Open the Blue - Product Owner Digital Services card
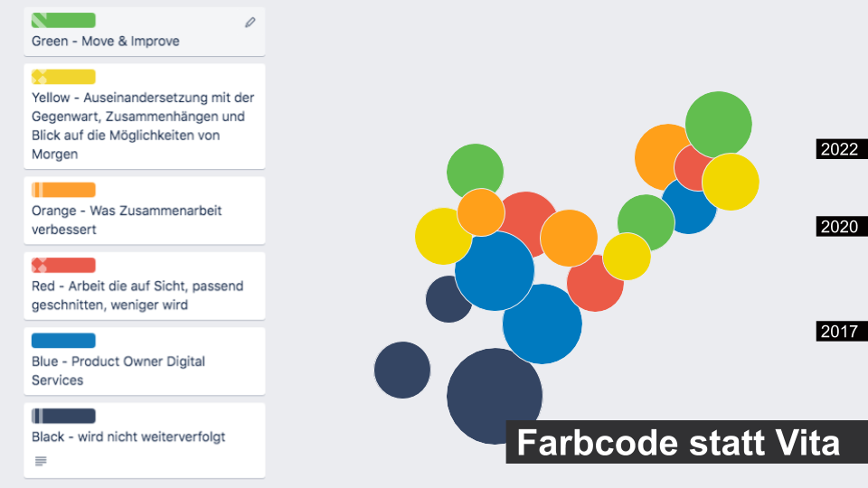868x488 pixels. pyautogui.click(x=145, y=361)
